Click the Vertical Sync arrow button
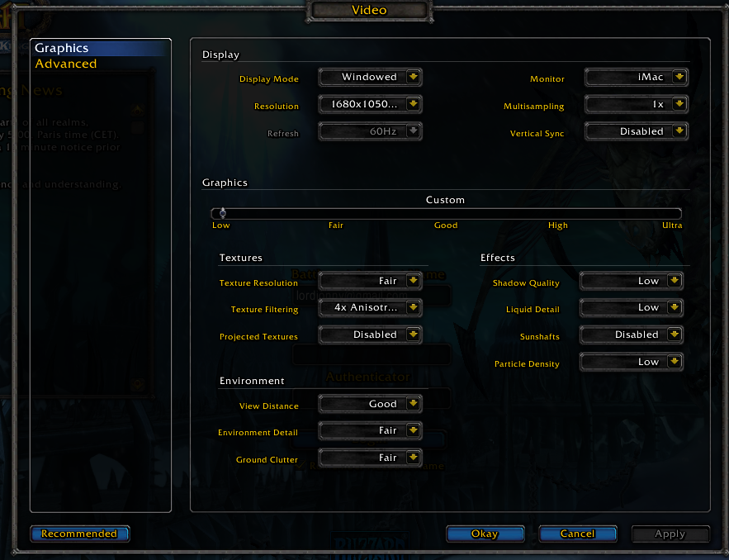Viewport: 729px width, 560px height. click(679, 131)
